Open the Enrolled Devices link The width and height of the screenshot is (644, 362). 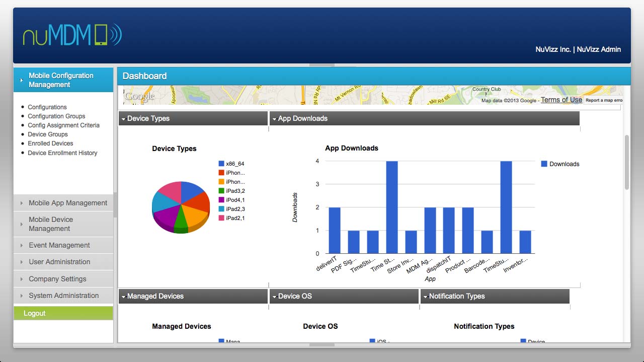(50, 143)
